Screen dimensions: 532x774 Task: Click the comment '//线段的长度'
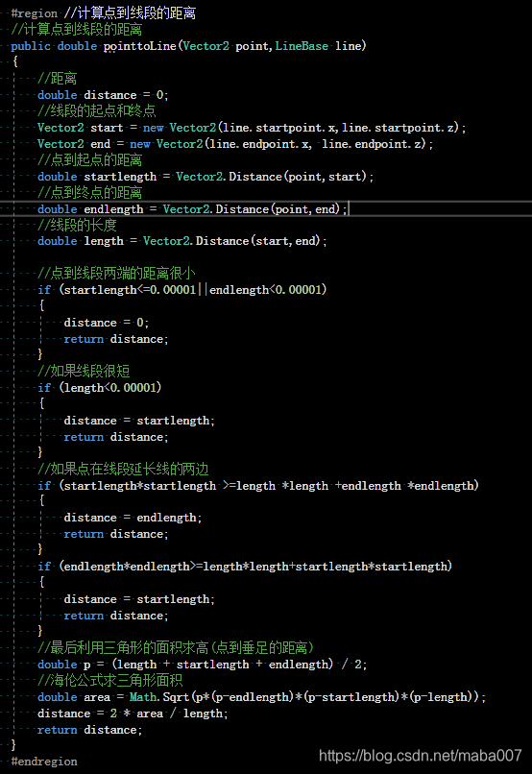pos(77,225)
